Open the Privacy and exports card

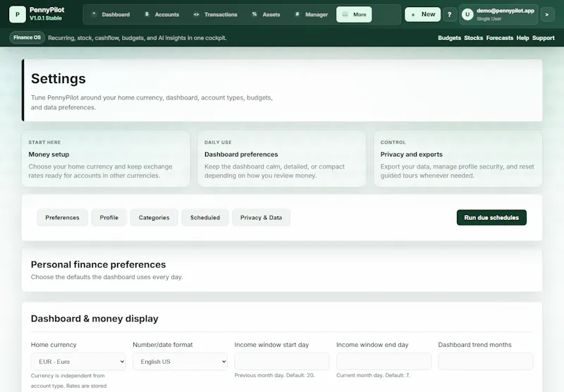click(458, 159)
